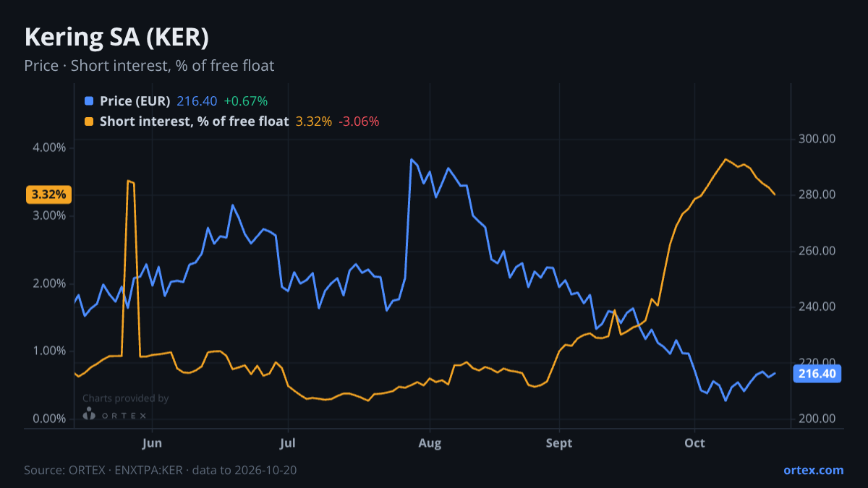This screenshot has width=868, height=488.
Task: Click the Charts provided by text
Action: pos(125,398)
